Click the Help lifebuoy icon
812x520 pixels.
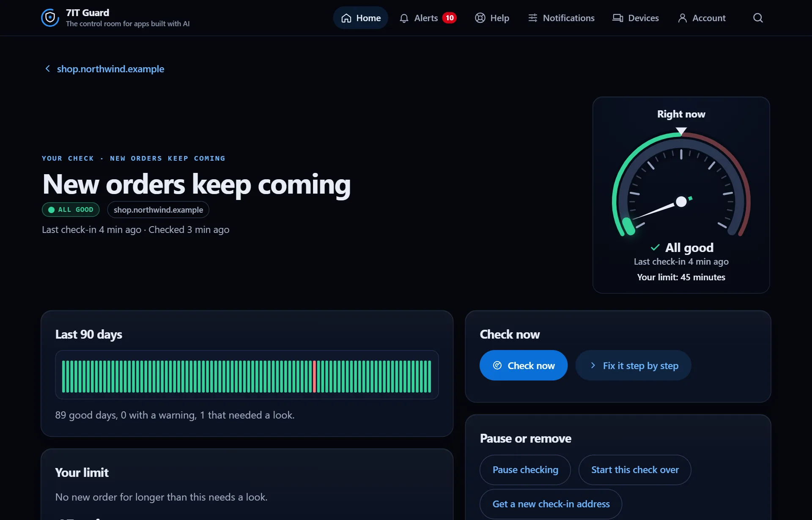[x=480, y=18]
